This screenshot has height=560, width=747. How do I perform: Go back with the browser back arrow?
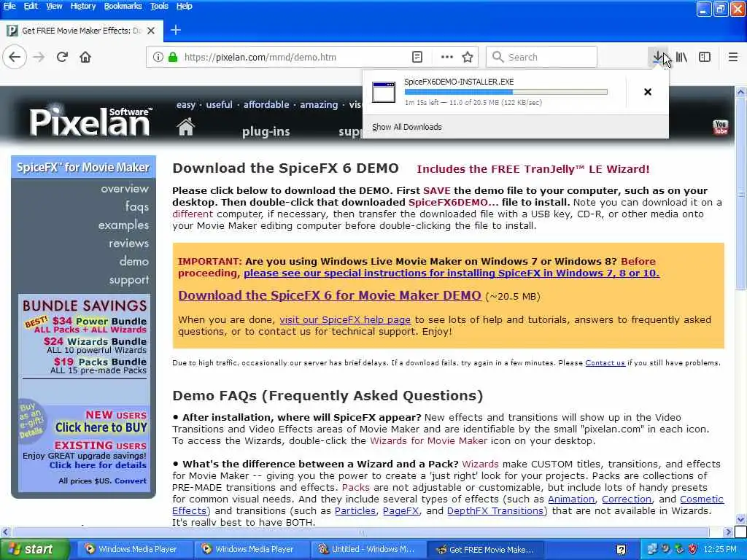[x=15, y=57]
